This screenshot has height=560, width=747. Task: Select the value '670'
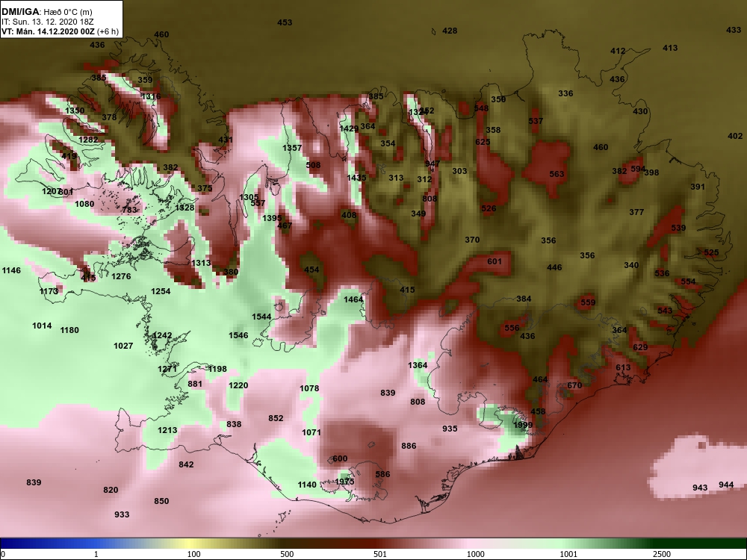click(x=574, y=385)
